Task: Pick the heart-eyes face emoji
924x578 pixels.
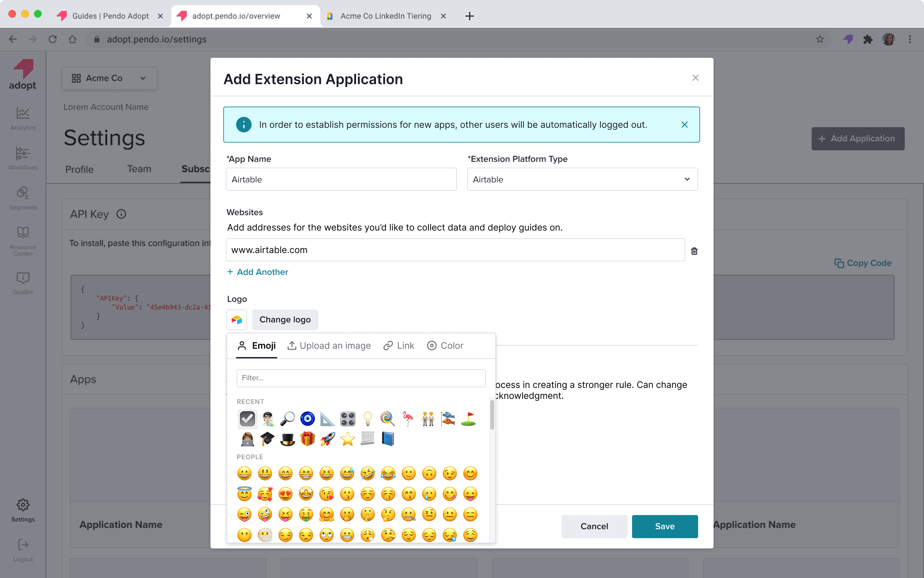Action: 285,494
